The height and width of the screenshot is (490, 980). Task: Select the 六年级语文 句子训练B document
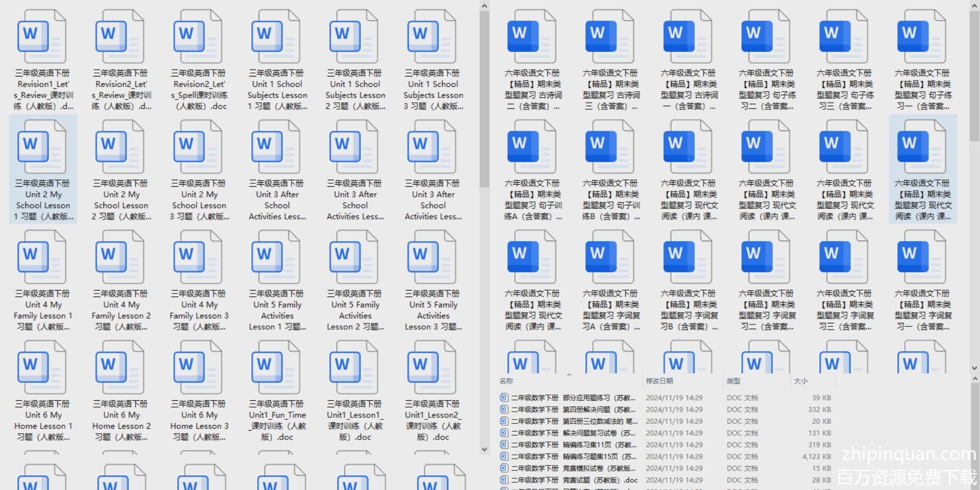pyautogui.click(x=610, y=147)
